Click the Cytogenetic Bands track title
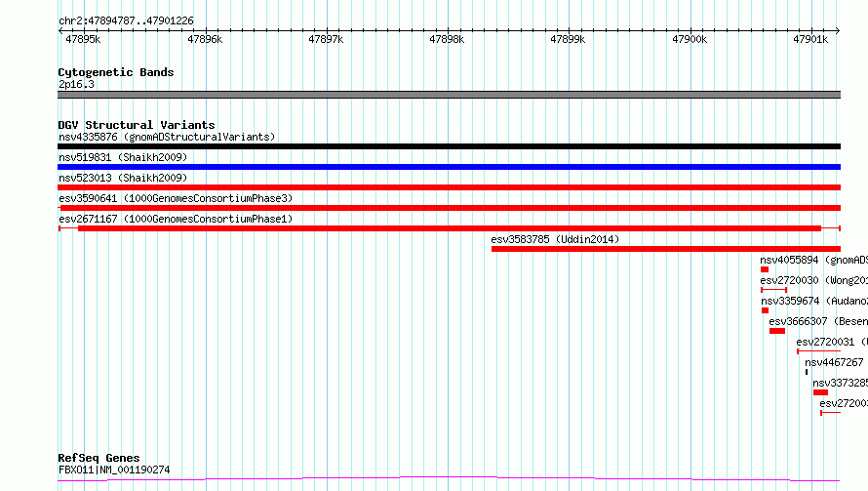 116,72
